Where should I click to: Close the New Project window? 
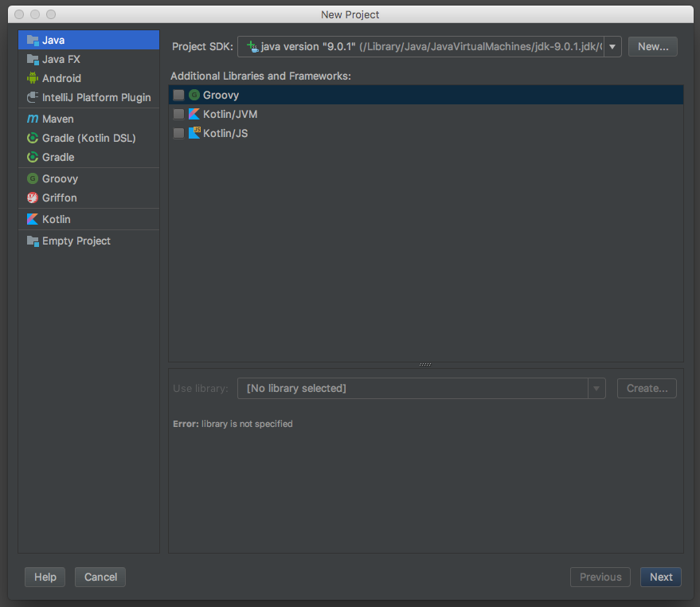pyautogui.click(x=19, y=14)
